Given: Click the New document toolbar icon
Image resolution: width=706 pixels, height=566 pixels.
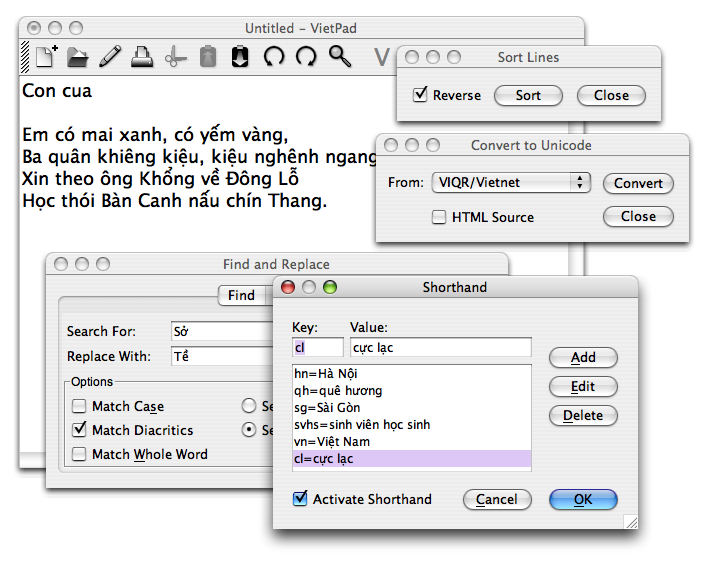Looking at the screenshot, I should [x=46, y=57].
